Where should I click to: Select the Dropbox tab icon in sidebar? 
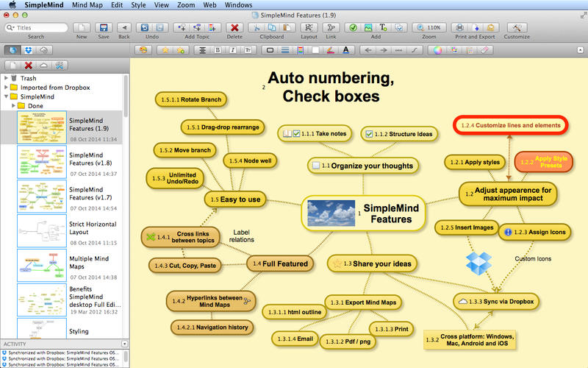click(x=28, y=50)
